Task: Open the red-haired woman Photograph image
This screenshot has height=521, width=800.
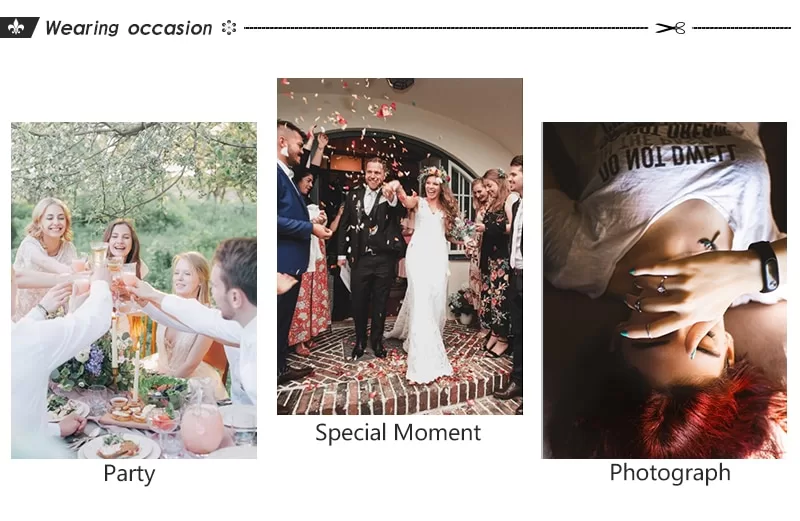Action: (x=664, y=290)
